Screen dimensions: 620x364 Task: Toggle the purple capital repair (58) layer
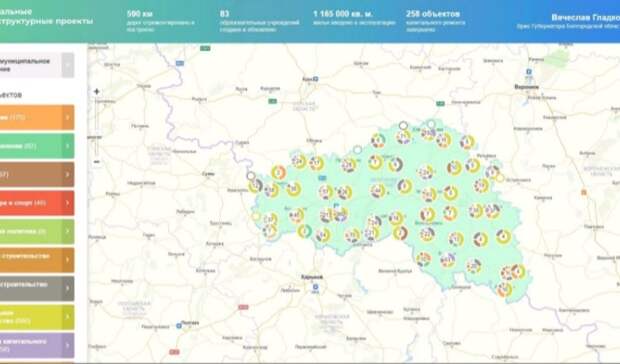point(37,345)
